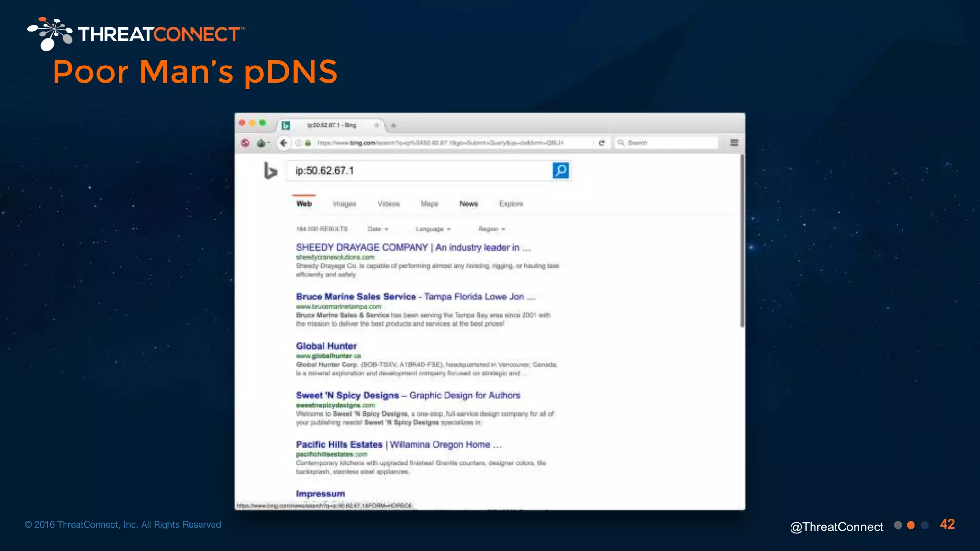Image resolution: width=980 pixels, height=551 pixels.
Task: Click the www.brucemarinetampa.com URL text
Action: coord(338,307)
